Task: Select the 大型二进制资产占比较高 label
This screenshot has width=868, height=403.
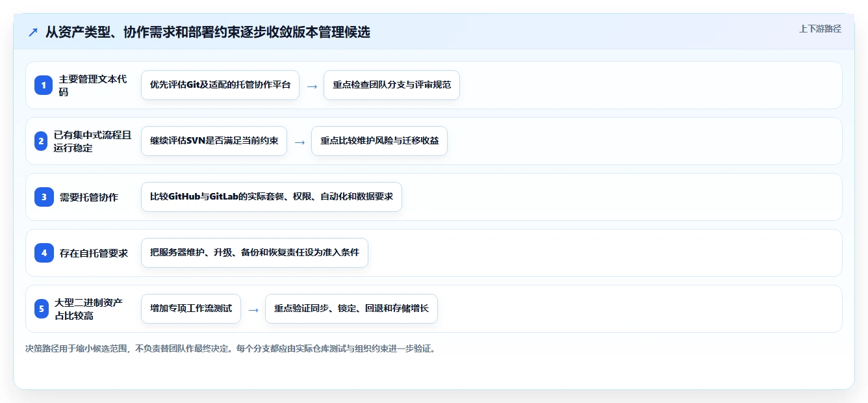Action: [89, 309]
